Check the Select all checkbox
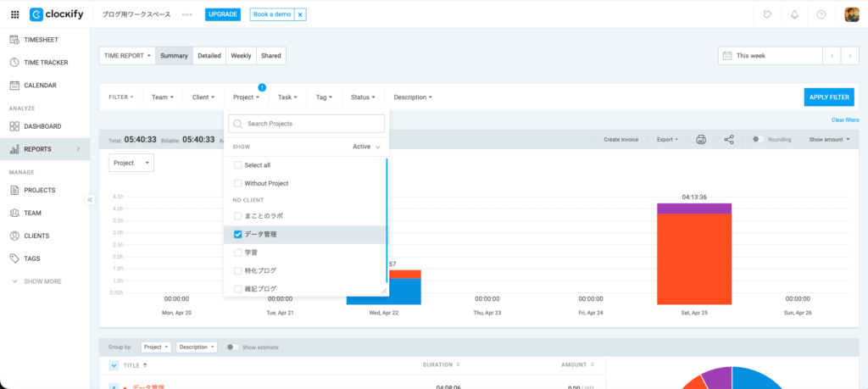868x389 pixels. [x=238, y=165]
